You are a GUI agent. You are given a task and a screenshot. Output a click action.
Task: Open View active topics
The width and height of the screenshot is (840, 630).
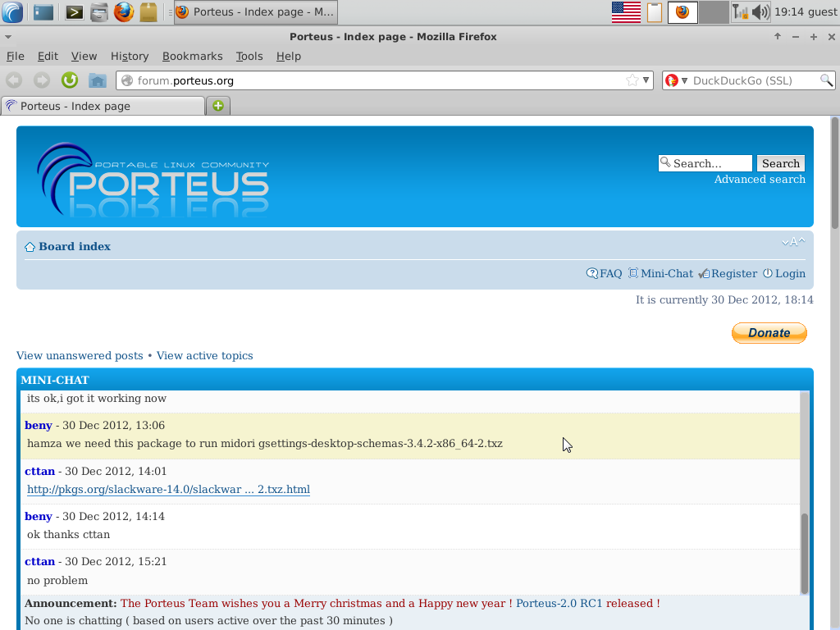(x=204, y=356)
